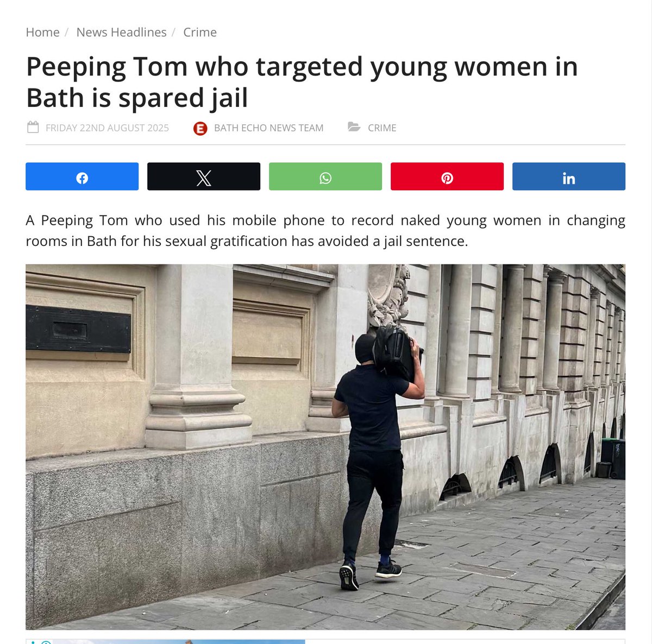Click the folder icon next to CRIME
The height and width of the screenshot is (644, 652).
[x=354, y=127]
